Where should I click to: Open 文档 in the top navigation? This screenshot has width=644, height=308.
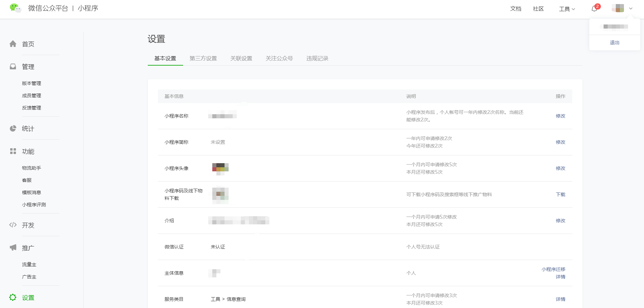pos(515,9)
